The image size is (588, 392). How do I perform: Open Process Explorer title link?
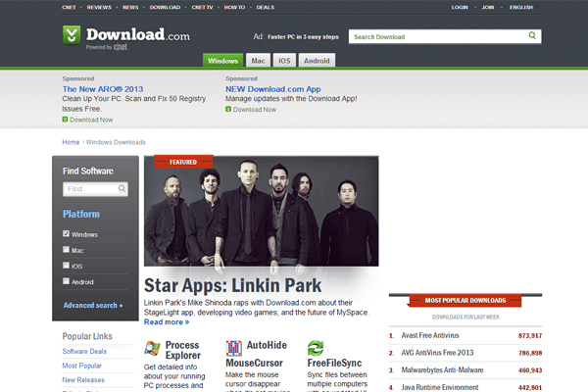pyautogui.click(x=183, y=350)
